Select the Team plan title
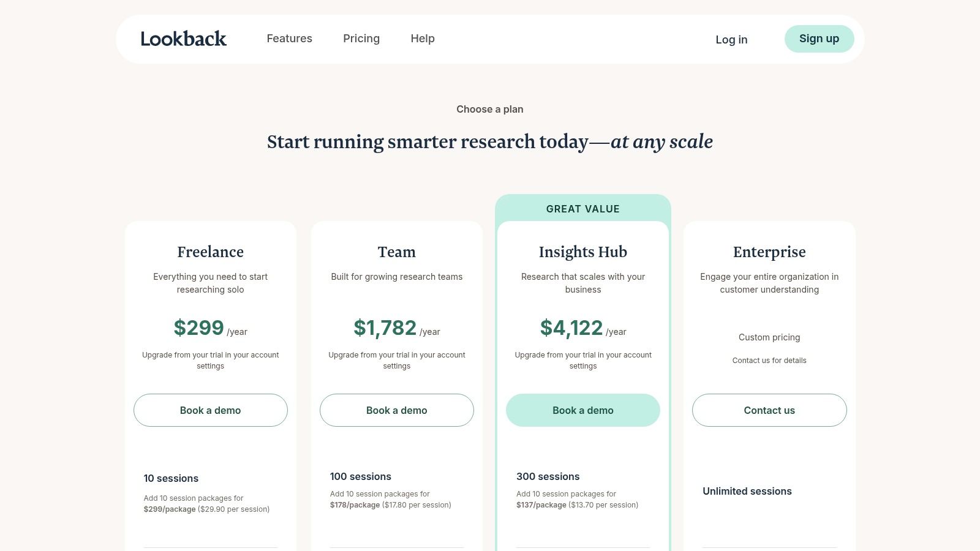Screen dimensions: 980x551 [x=397, y=252]
